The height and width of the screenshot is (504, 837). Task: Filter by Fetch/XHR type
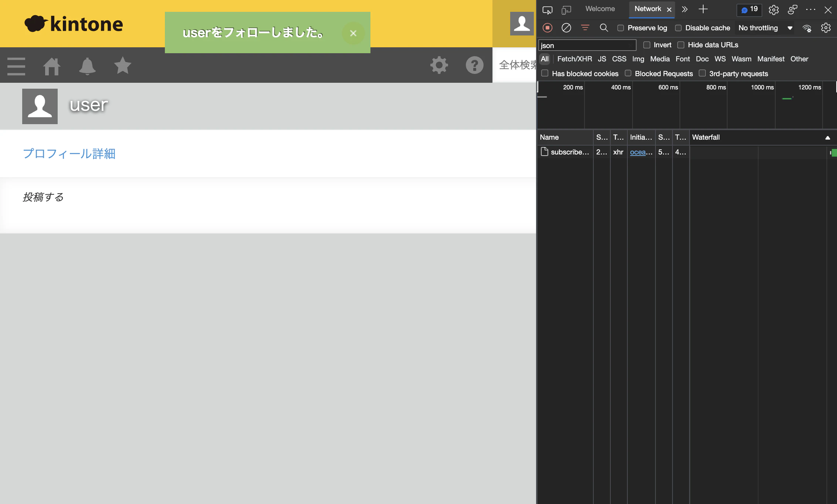[575, 59]
